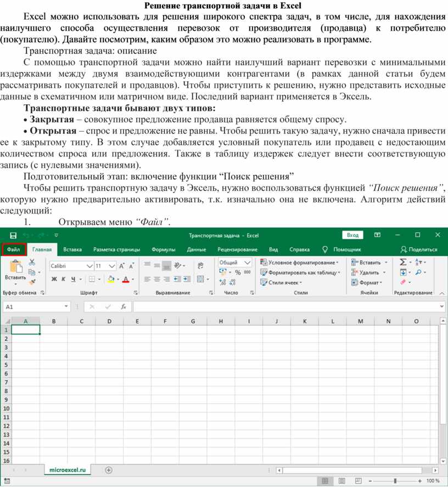Align text to top

click(x=147, y=265)
